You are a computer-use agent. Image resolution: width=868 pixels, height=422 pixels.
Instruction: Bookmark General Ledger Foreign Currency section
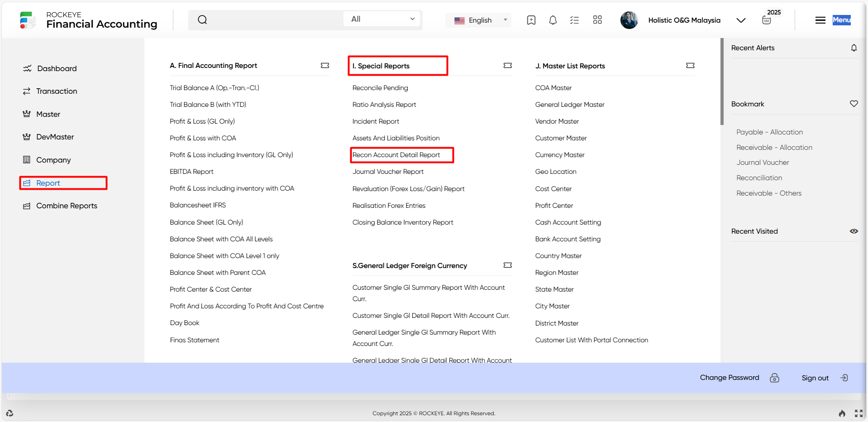(508, 265)
